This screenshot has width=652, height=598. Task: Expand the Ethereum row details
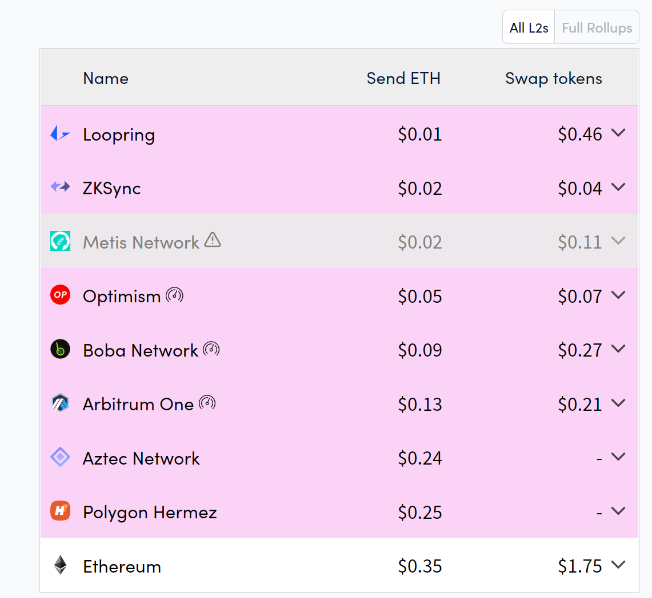click(618, 565)
